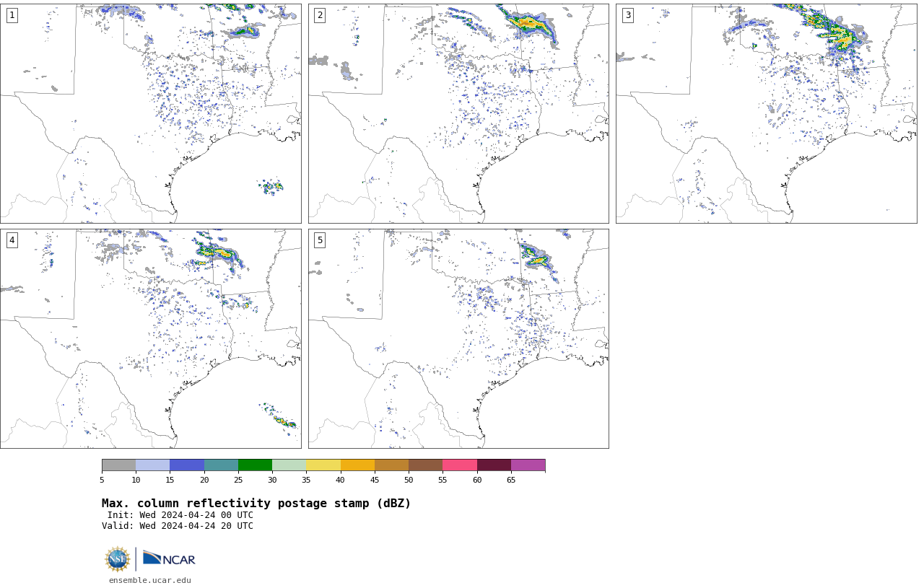Click the gray 5-10 dBZ color swatch
The image size is (924, 588).
[118, 465]
